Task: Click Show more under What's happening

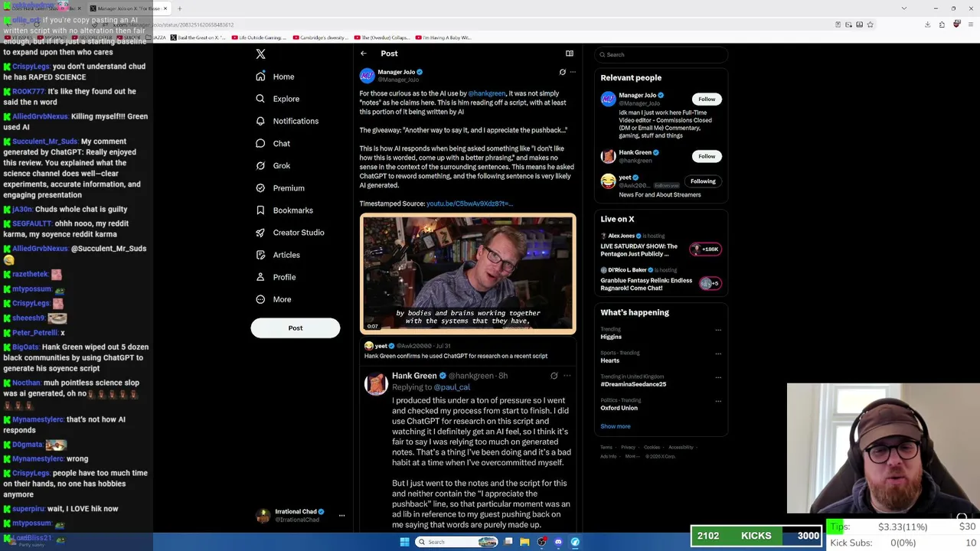Action: [x=616, y=426]
